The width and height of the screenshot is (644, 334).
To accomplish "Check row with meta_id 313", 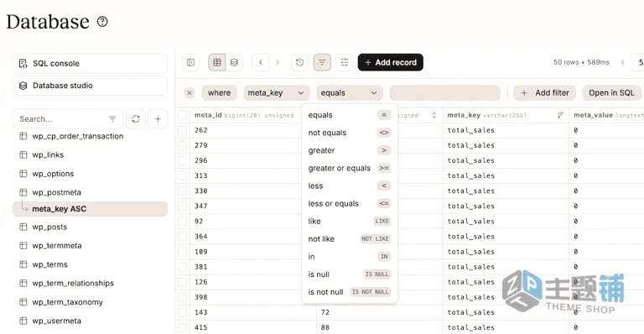I will pyautogui.click(x=182, y=176).
